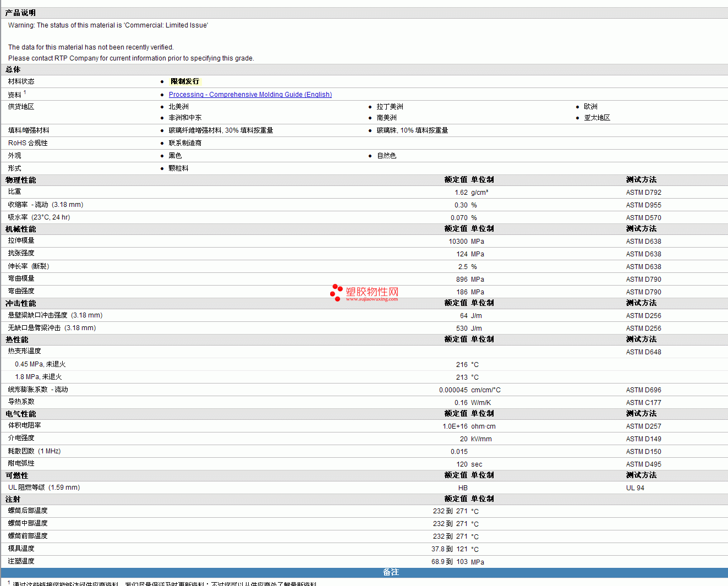Select the highlighted 限制发行 status text

click(185, 81)
